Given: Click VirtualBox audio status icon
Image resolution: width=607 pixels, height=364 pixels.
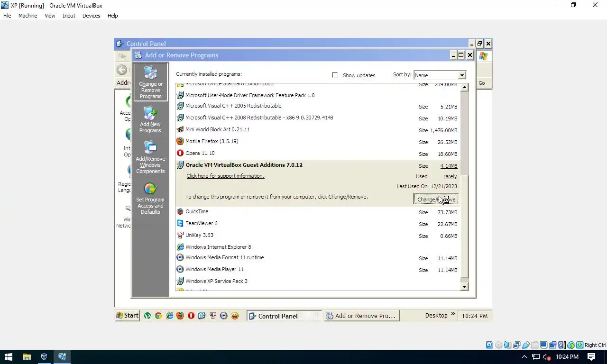Looking at the screenshot, I should tap(507, 345).
